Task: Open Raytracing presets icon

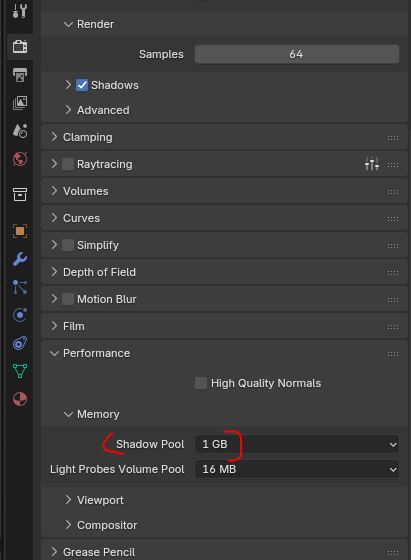Action: 372,164
